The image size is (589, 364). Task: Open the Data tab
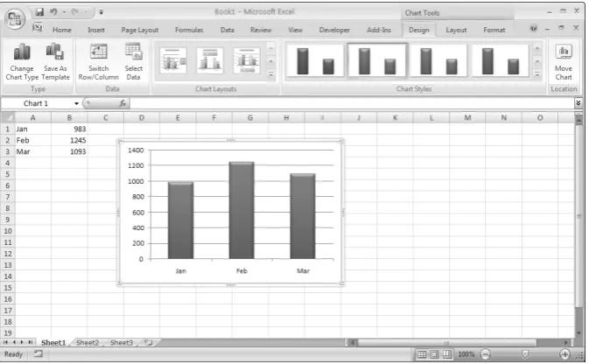(x=228, y=30)
